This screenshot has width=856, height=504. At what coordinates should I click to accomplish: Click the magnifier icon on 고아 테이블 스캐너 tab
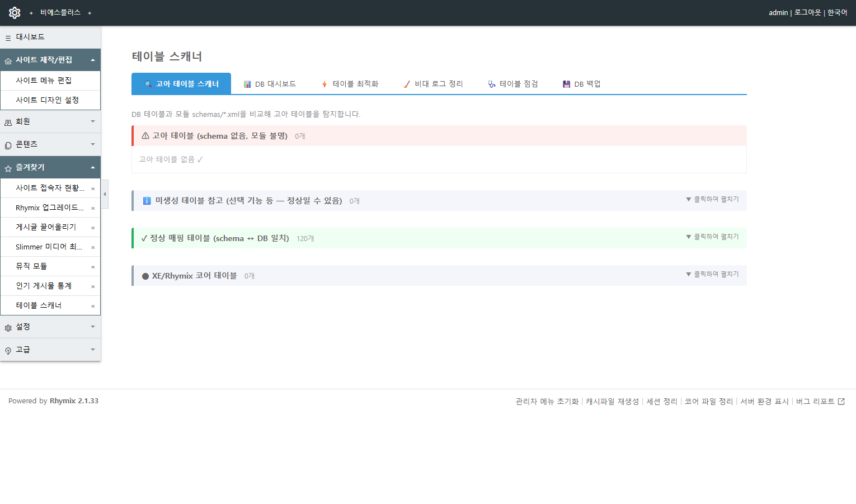click(148, 84)
